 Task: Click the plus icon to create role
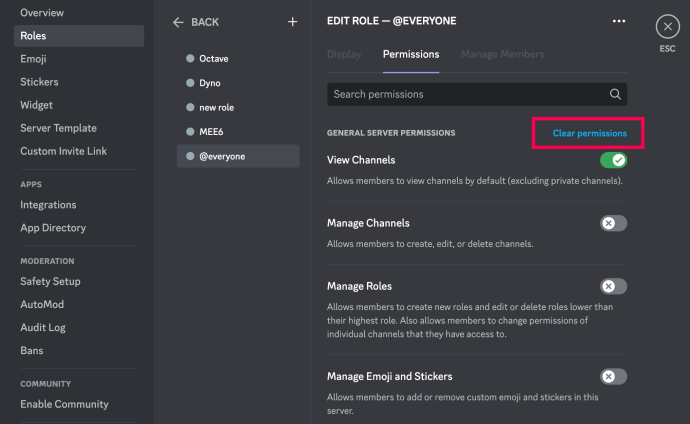(292, 21)
